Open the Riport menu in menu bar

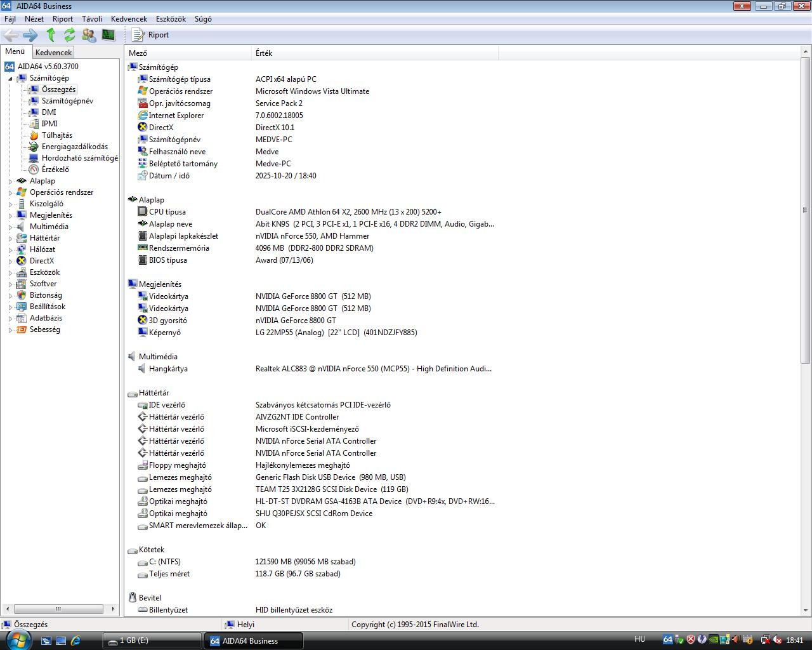click(63, 19)
